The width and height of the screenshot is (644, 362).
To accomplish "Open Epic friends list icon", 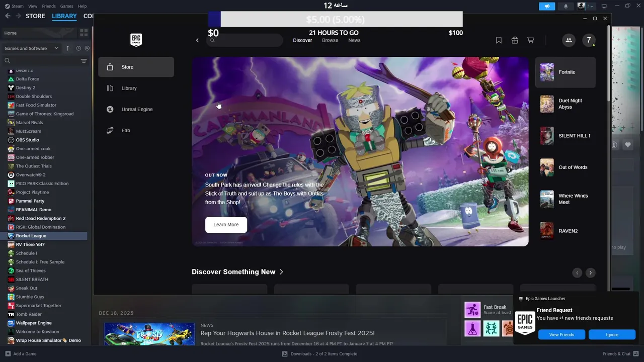I will pos(569,40).
